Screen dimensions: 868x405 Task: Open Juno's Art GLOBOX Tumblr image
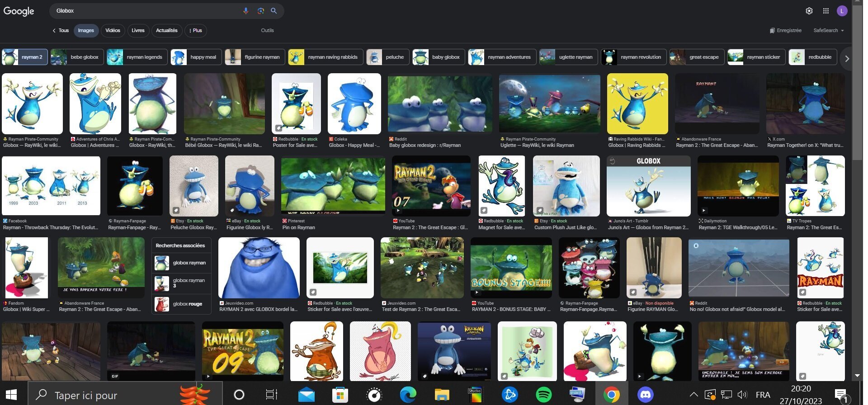[648, 186]
